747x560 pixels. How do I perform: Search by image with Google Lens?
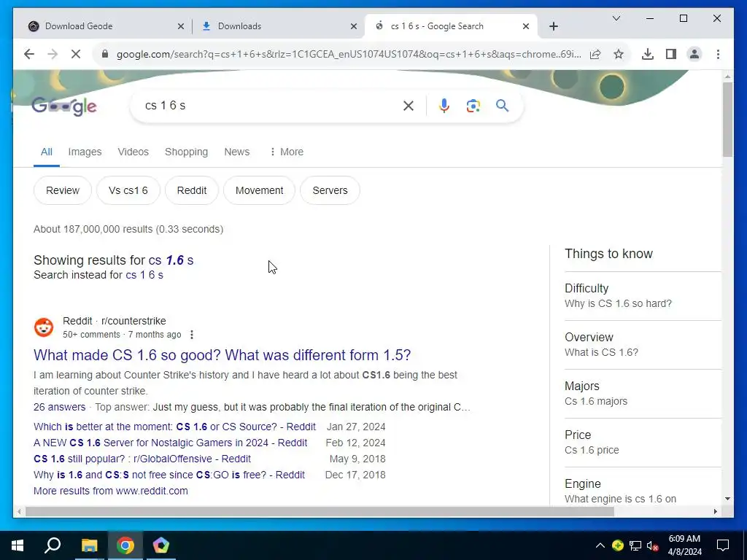(473, 106)
